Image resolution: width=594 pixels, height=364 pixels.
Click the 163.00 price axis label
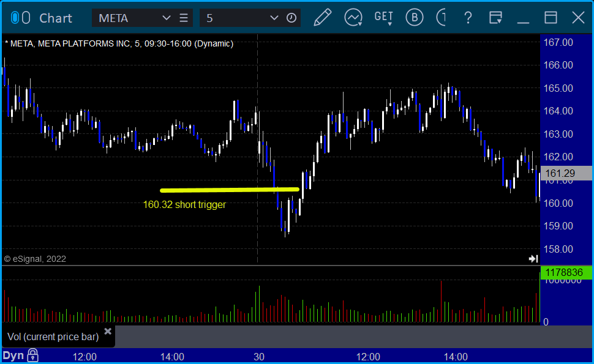coord(558,135)
